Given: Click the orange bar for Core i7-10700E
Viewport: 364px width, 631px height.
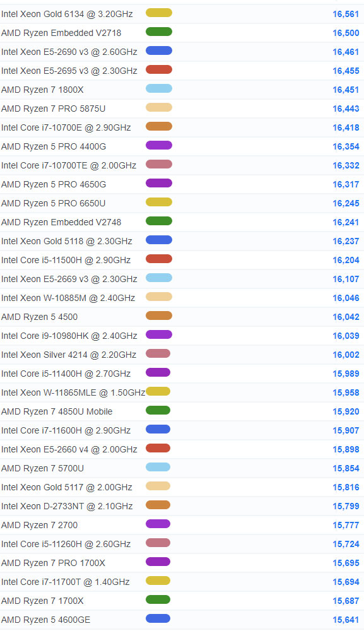Looking at the screenshot, I should click(159, 126).
